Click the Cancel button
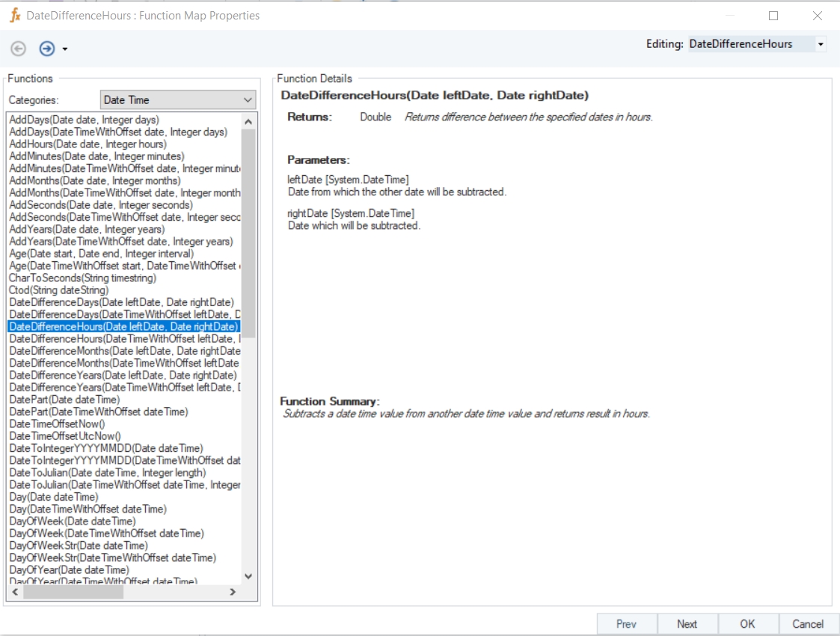The width and height of the screenshot is (840, 636). tap(808, 624)
